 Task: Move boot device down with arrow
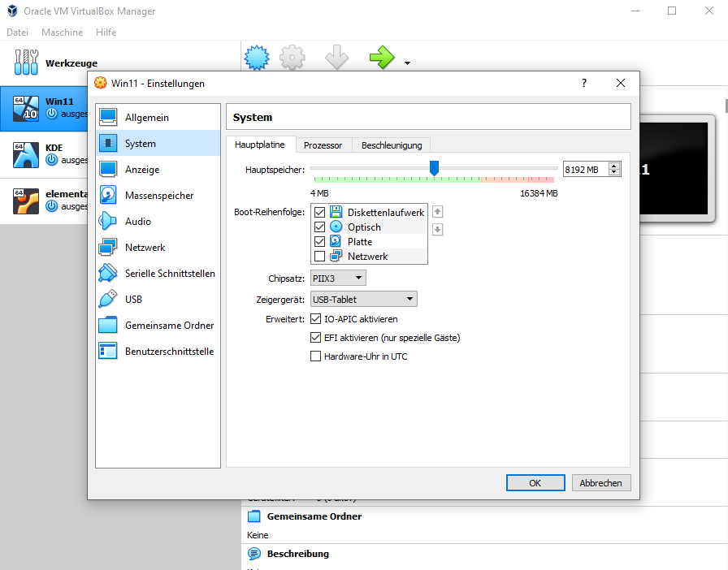[x=437, y=229]
